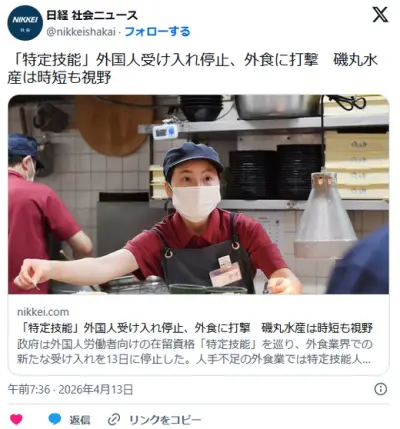Image resolution: width=400 pixels, height=429 pixels.
Task: Open the NIKKEI profile avatar
Action: tap(25, 23)
